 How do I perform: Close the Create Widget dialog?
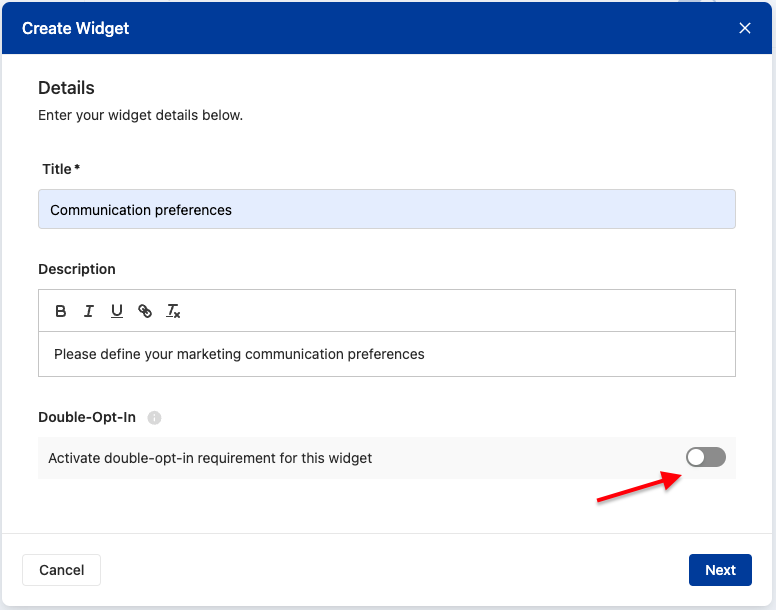(744, 28)
